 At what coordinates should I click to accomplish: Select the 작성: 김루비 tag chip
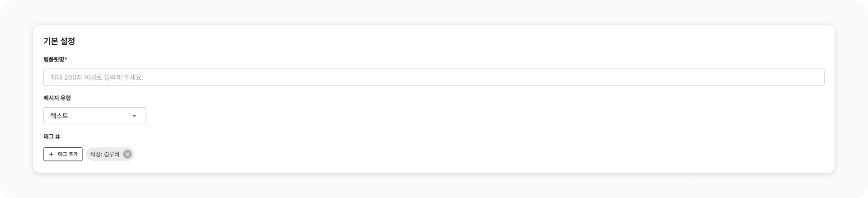[105, 154]
